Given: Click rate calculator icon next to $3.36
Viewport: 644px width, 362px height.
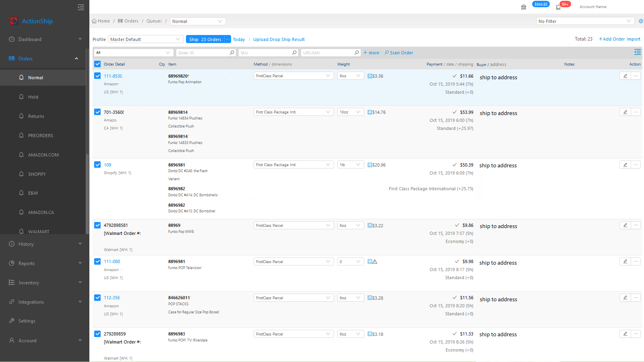Looking at the screenshot, I should (370, 76).
